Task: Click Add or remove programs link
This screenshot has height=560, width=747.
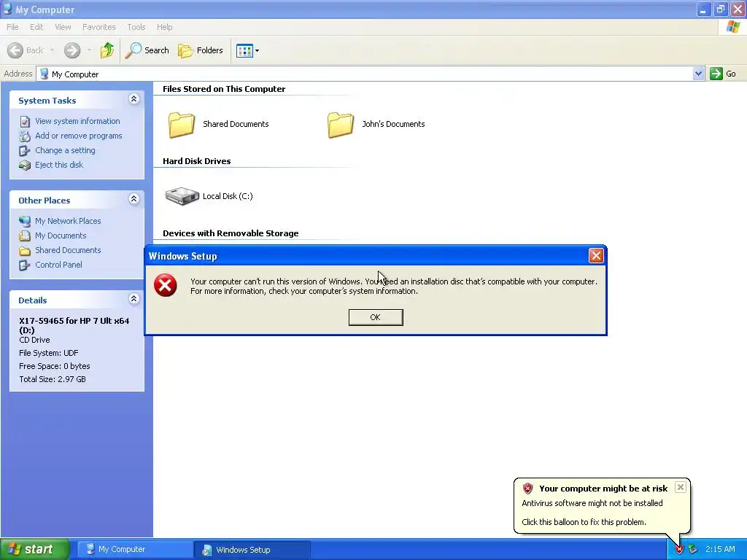Action: (79, 136)
